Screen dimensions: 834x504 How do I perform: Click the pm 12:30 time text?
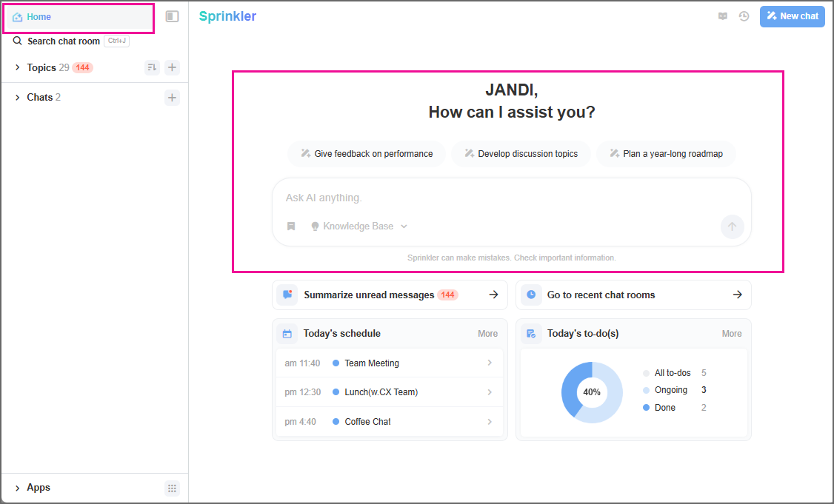303,392
